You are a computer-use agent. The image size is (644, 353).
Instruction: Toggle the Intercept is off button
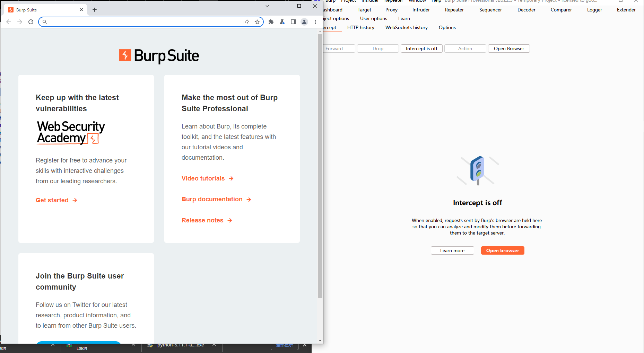tap(421, 48)
